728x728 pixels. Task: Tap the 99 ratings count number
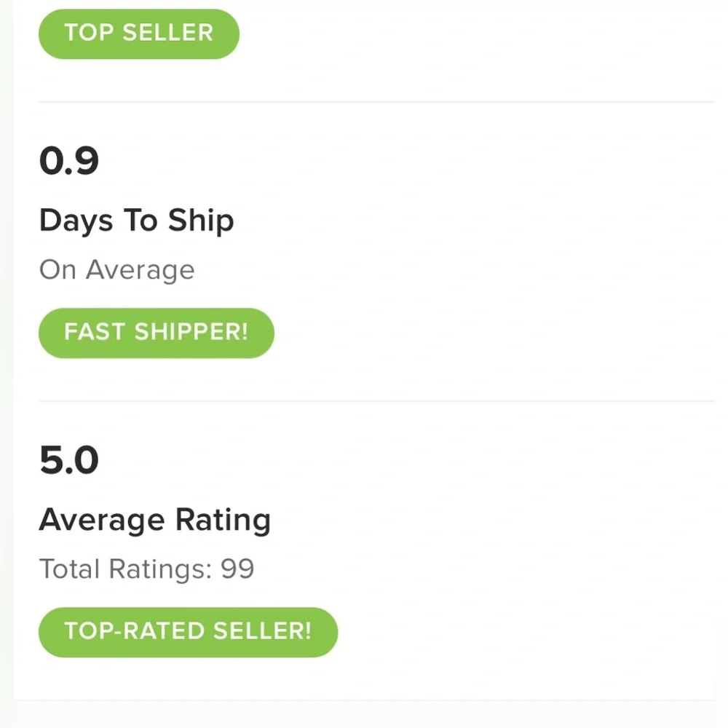tap(237, 569)
